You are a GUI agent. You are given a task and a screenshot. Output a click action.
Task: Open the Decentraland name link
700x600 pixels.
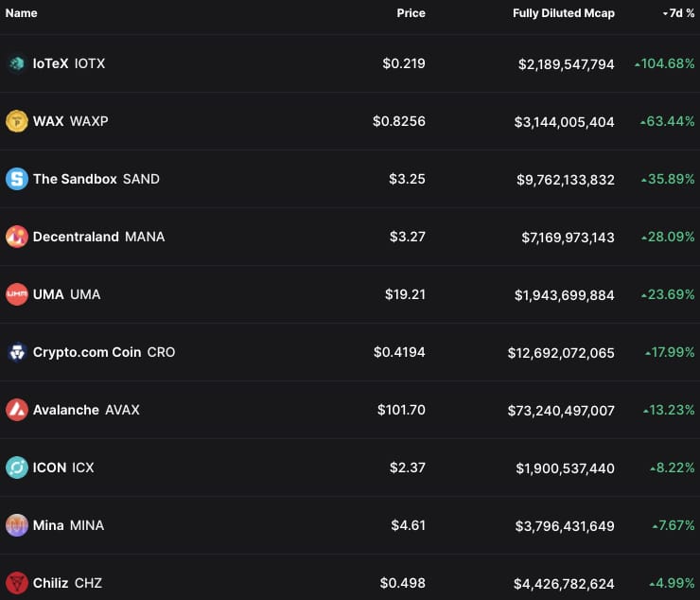76,237
